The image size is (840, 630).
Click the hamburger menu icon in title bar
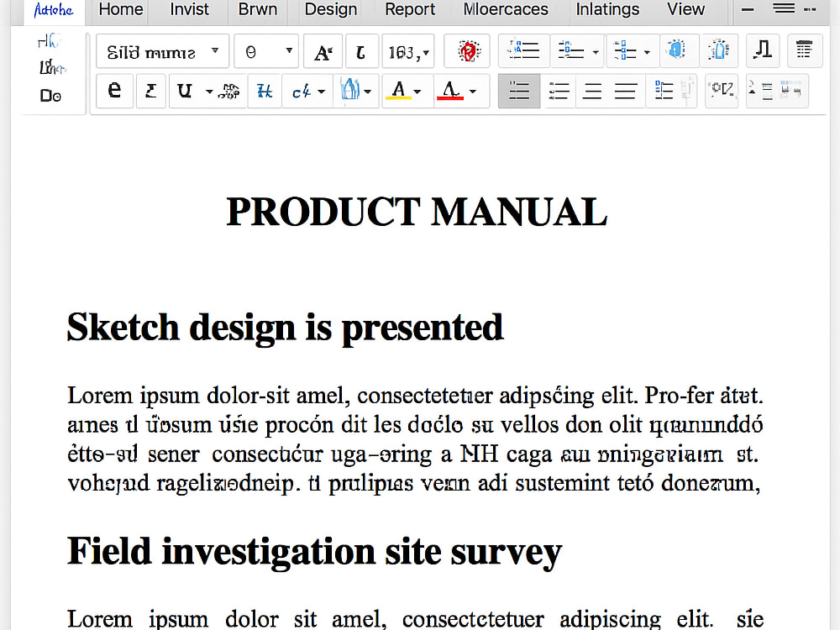point(784,8)
